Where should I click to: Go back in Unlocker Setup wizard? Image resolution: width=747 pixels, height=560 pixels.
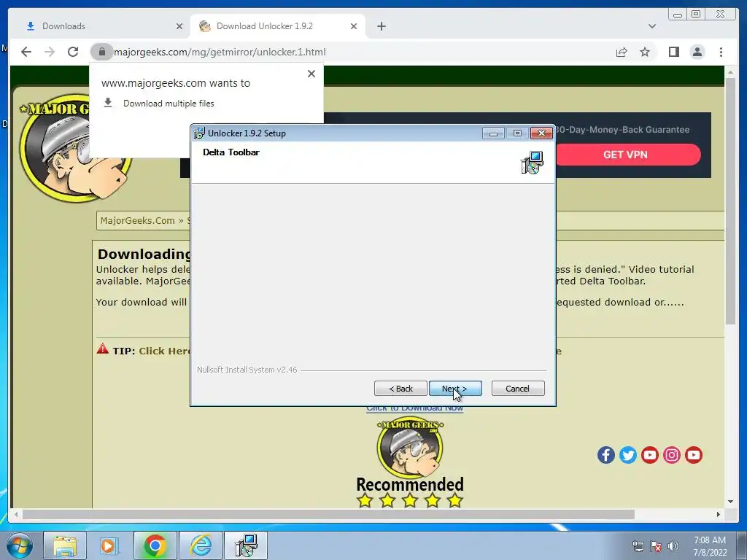point(400,389)
